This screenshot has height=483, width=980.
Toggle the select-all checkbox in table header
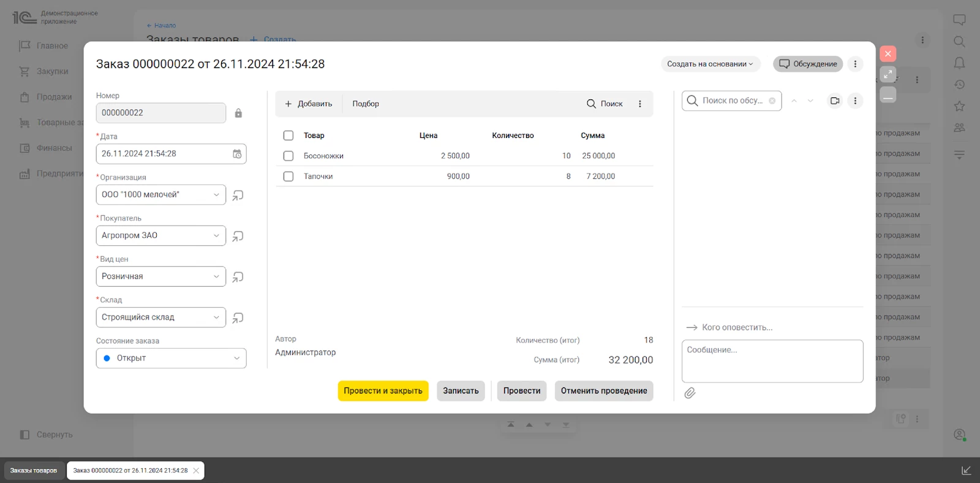288,135
